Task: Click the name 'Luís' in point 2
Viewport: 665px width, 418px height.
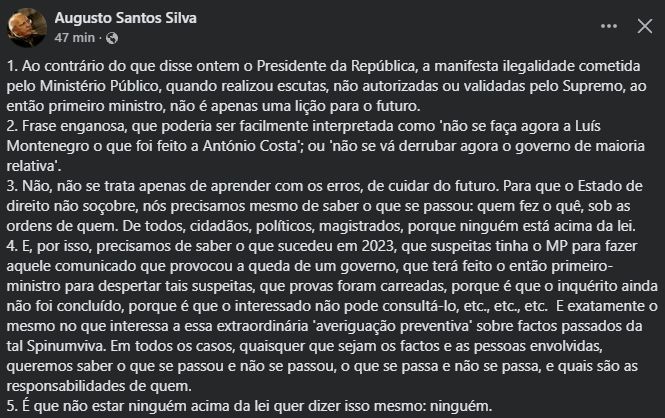Action: point(588,126)
